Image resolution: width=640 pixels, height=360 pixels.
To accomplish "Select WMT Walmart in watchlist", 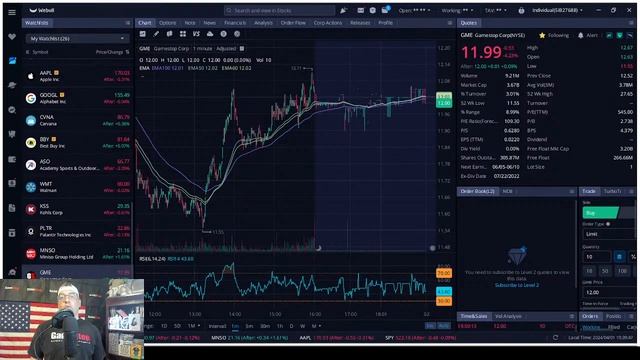I will pos(77,187).
